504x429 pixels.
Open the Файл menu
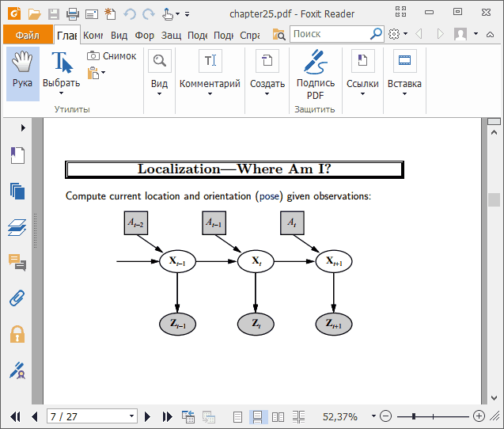[x=28, y=35]
